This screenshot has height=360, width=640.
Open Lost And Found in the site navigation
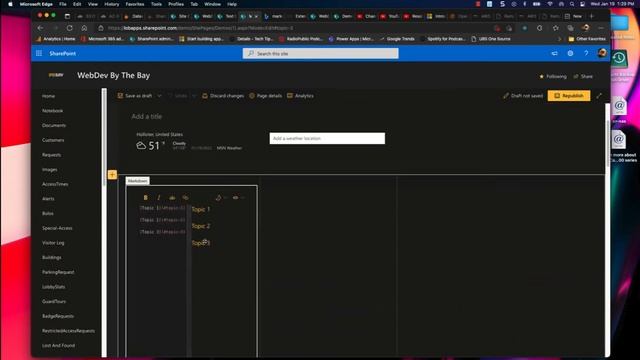tap(58, 345)
